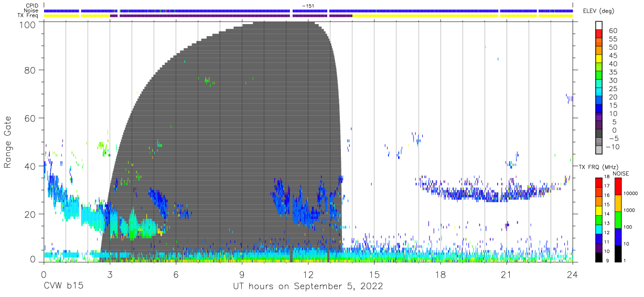Click the "Noise" row label above plot

coord(32,10)
